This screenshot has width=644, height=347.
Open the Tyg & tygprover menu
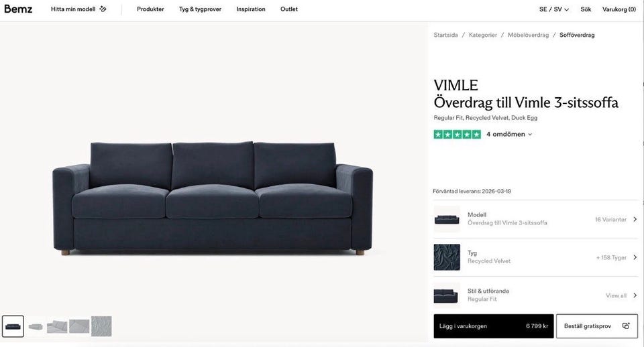(200, 9)
